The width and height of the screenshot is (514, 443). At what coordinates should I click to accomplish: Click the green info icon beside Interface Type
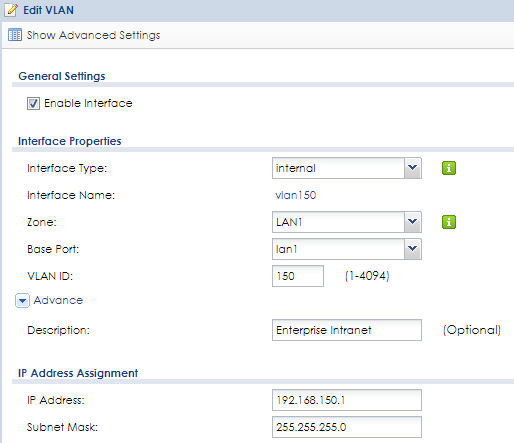click(x=449, y=168)
